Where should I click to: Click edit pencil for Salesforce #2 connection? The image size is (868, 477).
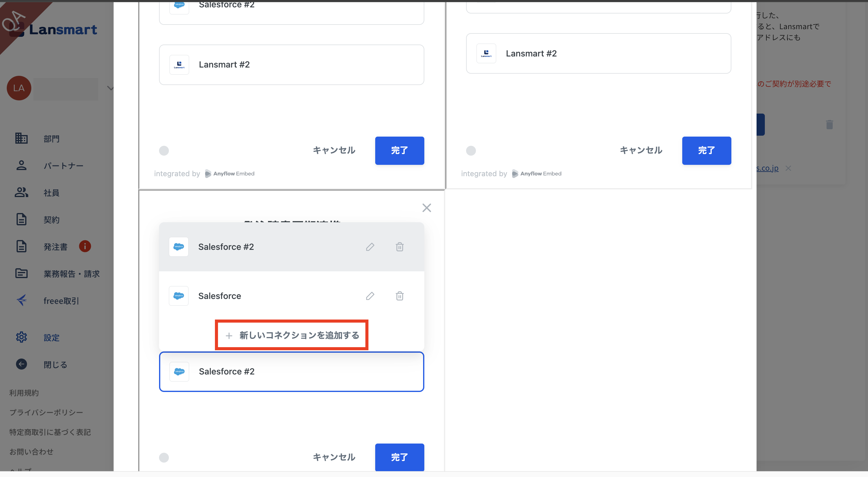point(370,247)
